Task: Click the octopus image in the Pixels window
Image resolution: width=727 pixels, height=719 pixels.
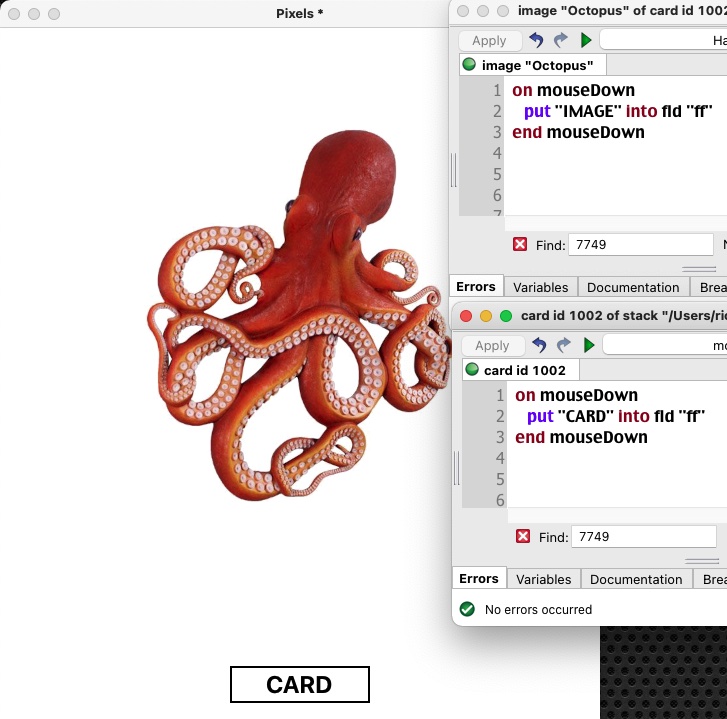Action: point(299,315)
